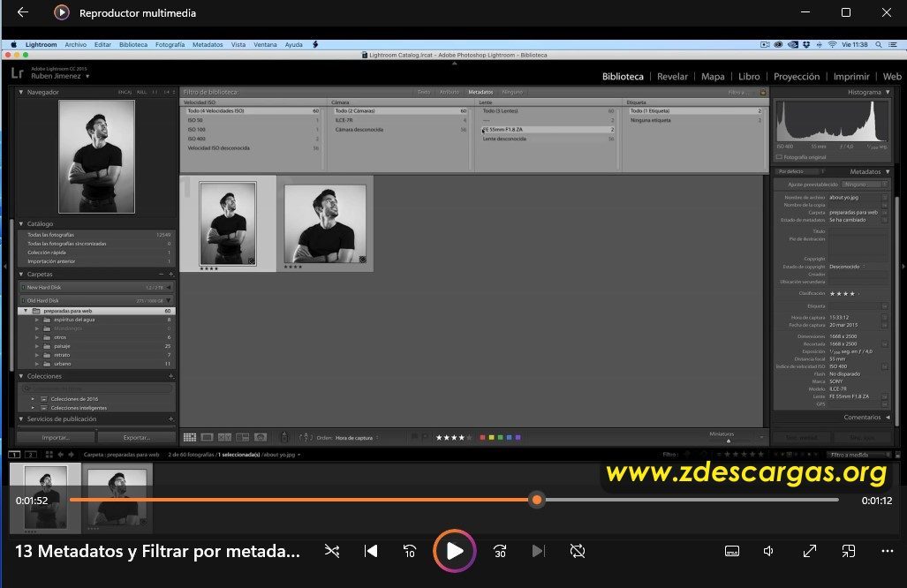Viewport: 907px width, 588px height.
Task: Go back using the arrow icon
Action: 23,12
